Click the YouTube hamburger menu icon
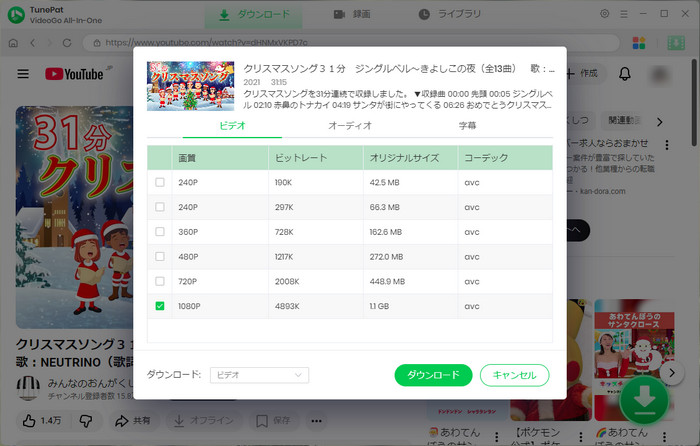Viewport: 700px width, 446px height. [x=23, y=74]
